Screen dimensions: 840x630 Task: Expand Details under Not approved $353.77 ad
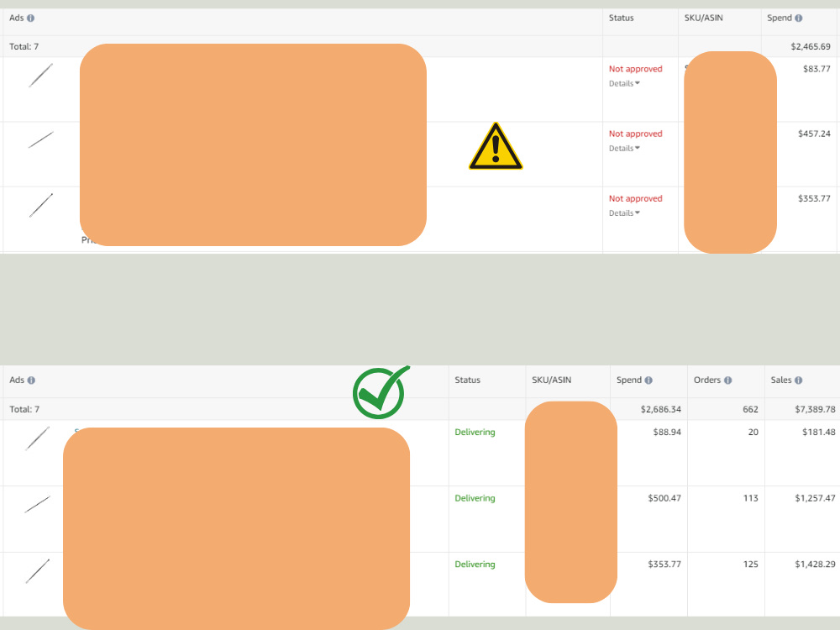click(x=624, y=213)
